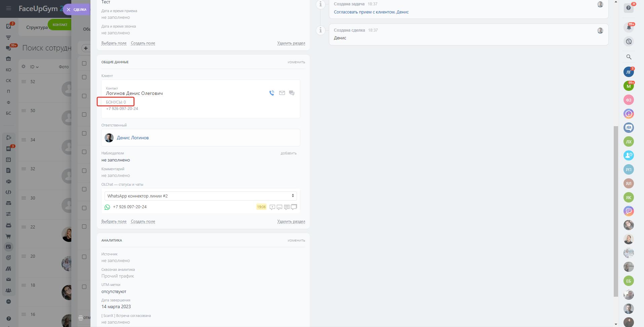Click the email envelope icon for the contact
Viewport: 644px width, 327px height.
pos(282,93)
